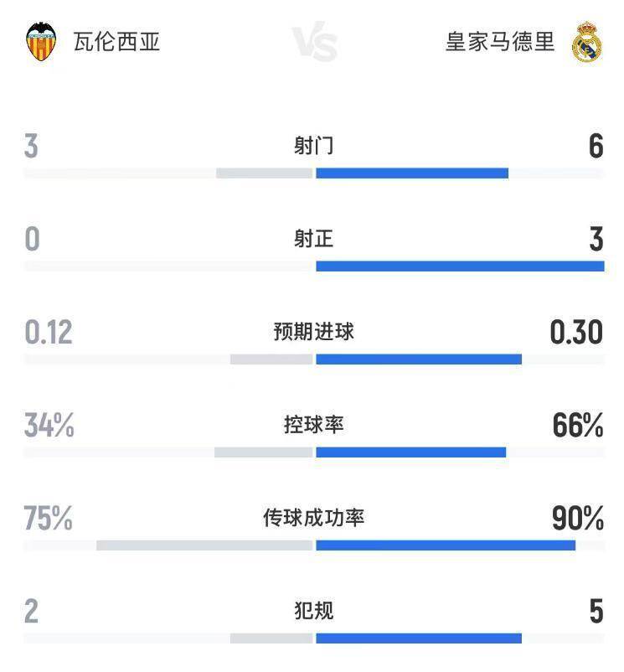Select the 射正 stat label
This screenshot has width=624, height=672.
(314, 239)
